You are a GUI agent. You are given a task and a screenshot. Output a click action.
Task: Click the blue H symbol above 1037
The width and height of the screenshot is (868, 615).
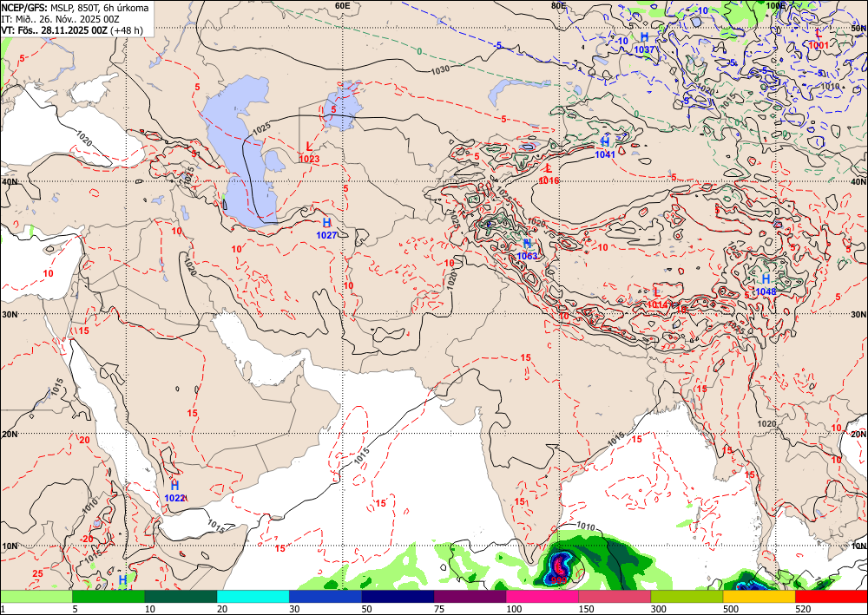point(644,37)
